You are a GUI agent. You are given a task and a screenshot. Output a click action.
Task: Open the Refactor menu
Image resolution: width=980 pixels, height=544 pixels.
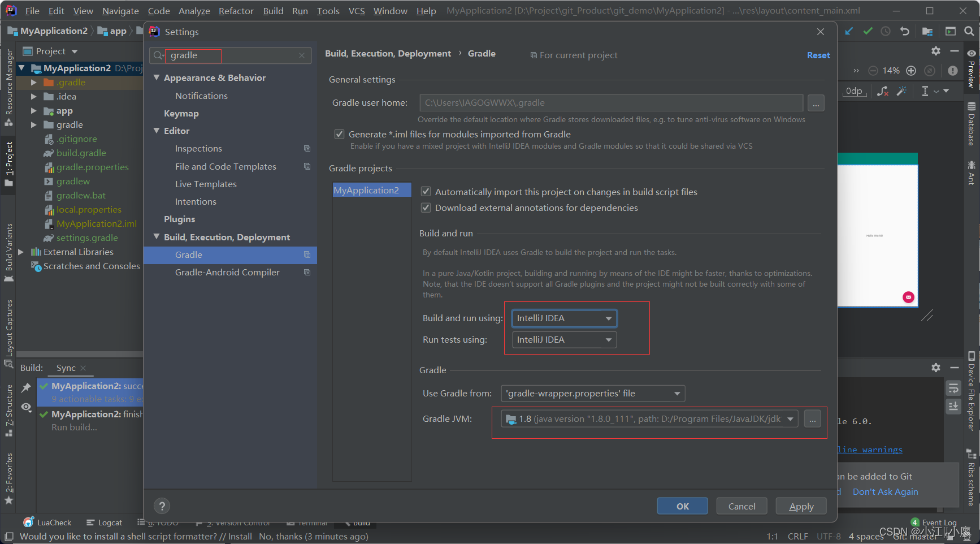tap(236, 11)
